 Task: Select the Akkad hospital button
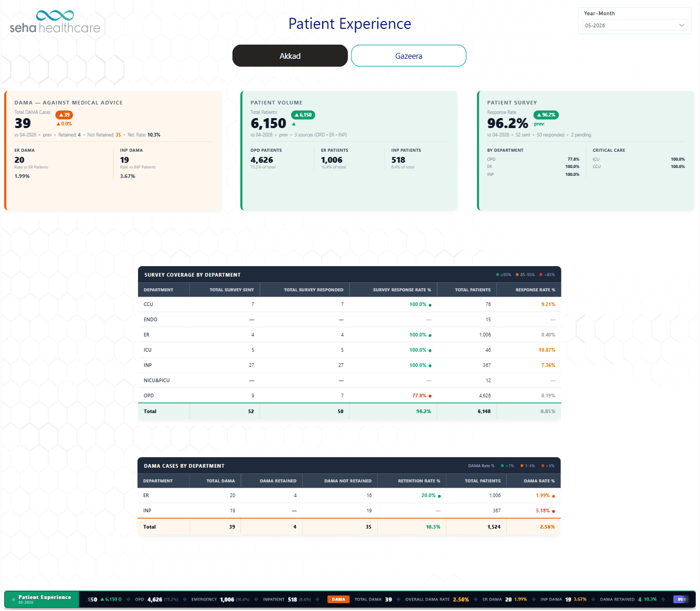[x=290, y=56]
